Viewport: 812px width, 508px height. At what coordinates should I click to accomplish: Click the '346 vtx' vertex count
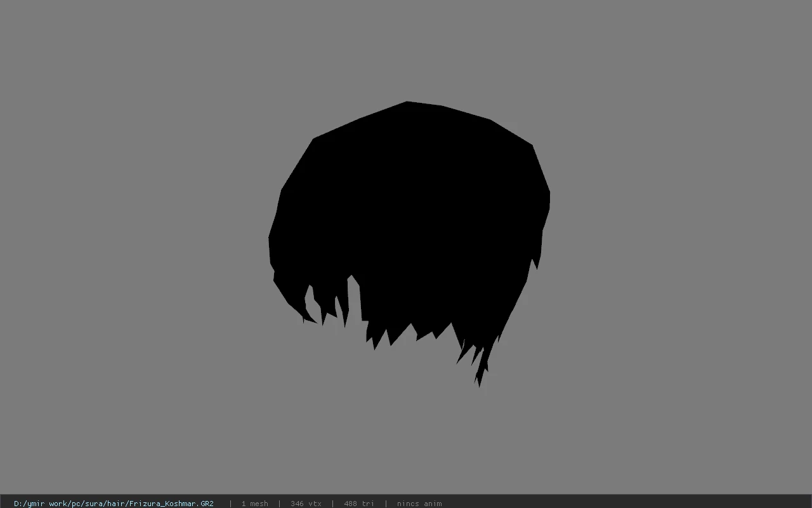click(x=306, y=504)
